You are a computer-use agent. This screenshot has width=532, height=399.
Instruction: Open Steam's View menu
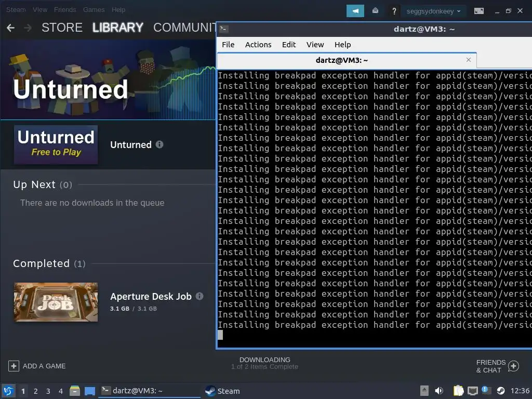click(x=40, y=10)
